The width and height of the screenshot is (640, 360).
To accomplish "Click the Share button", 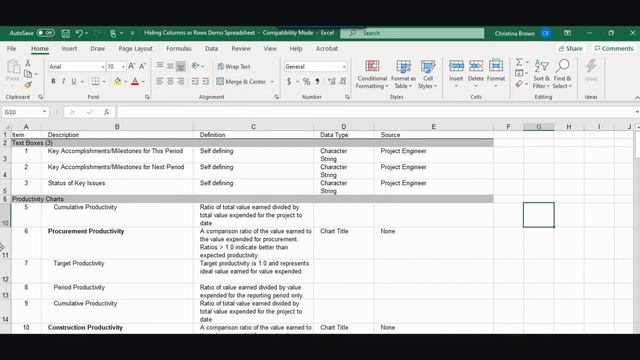I will click(571, 49).
